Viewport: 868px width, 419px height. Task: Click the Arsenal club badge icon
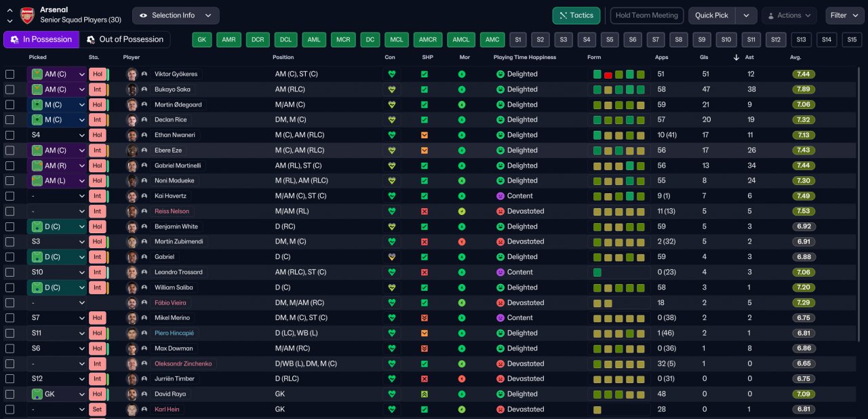coord(27,15)
